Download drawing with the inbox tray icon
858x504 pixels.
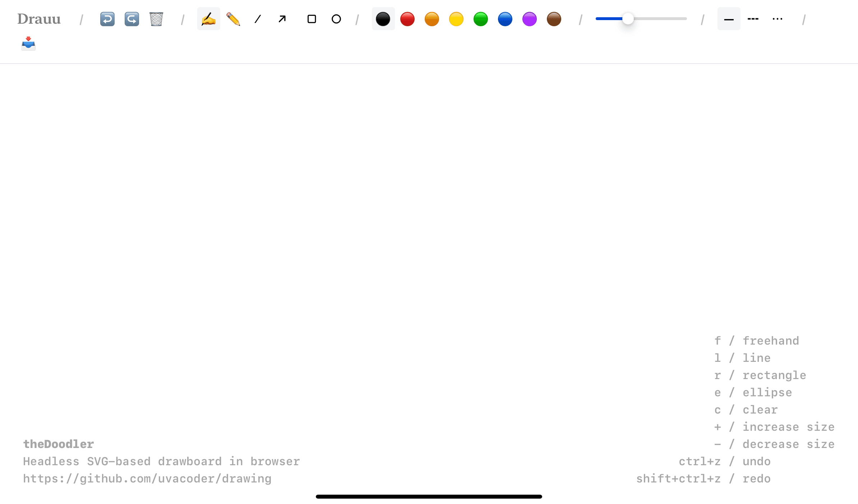point(28,43)
